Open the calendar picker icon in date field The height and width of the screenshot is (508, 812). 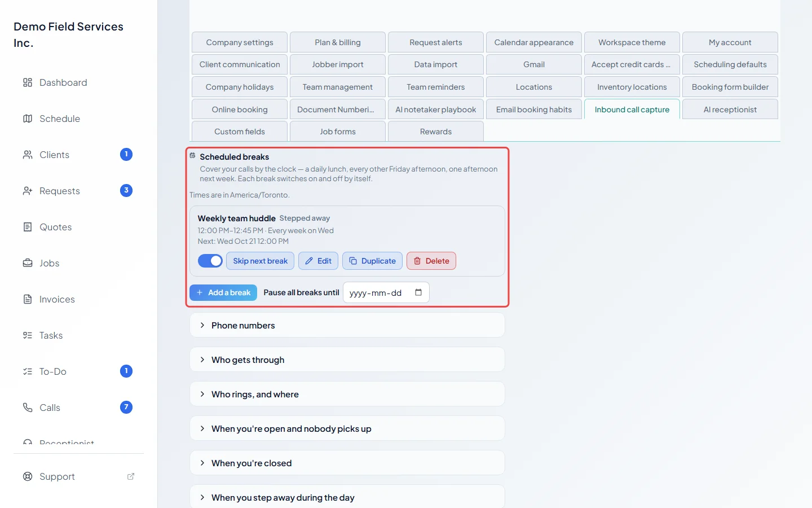coord(418,292)
